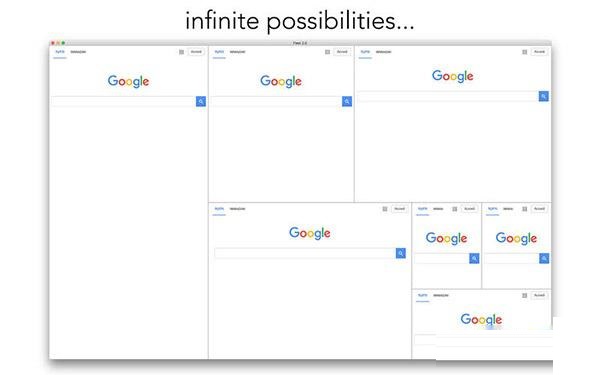Click the sign-in button in the tall left pane
Image resolution: width=600 pixels, height=375 pixels.
(x=196, y=52)
